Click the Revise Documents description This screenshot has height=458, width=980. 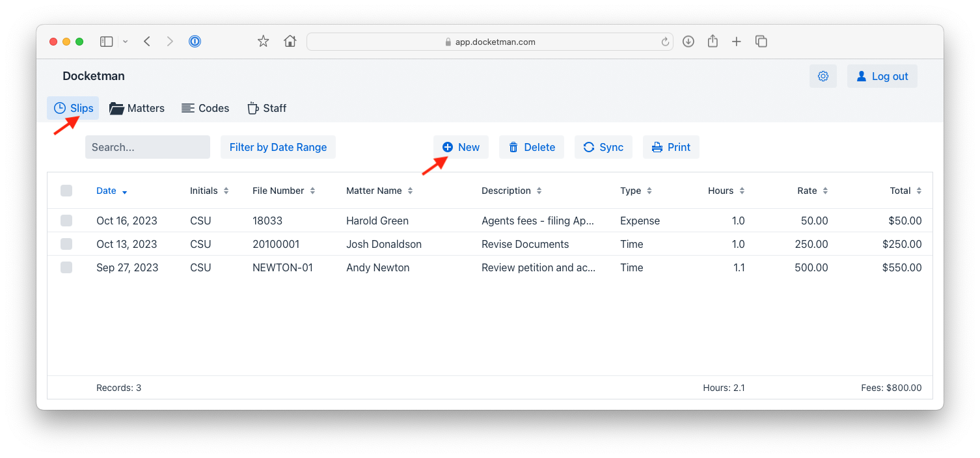[x=525, y=244]
